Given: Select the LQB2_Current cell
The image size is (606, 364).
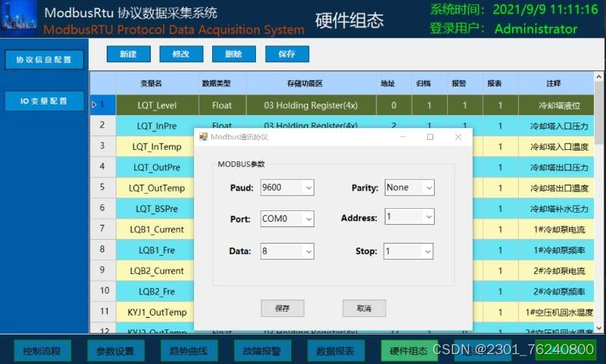Looking at the screenshot, I should (155, 271).
